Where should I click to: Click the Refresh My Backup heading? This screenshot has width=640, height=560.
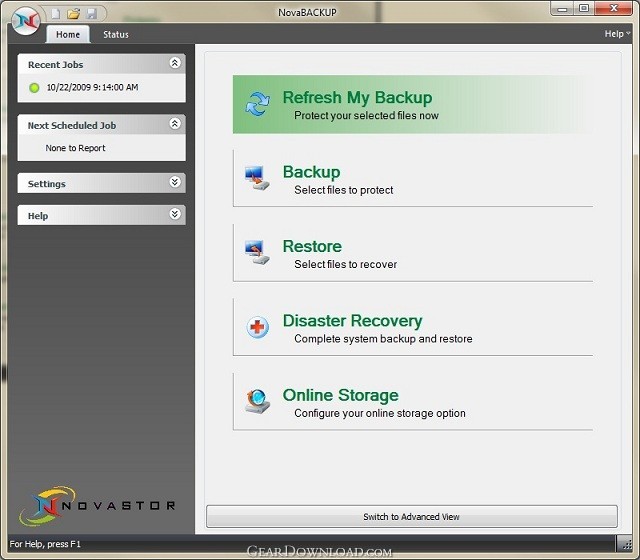tap(357, 98)
